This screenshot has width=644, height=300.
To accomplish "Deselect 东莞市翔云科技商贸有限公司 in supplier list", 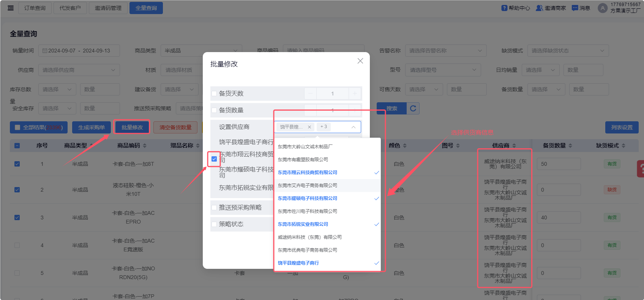I will [327, 173].
